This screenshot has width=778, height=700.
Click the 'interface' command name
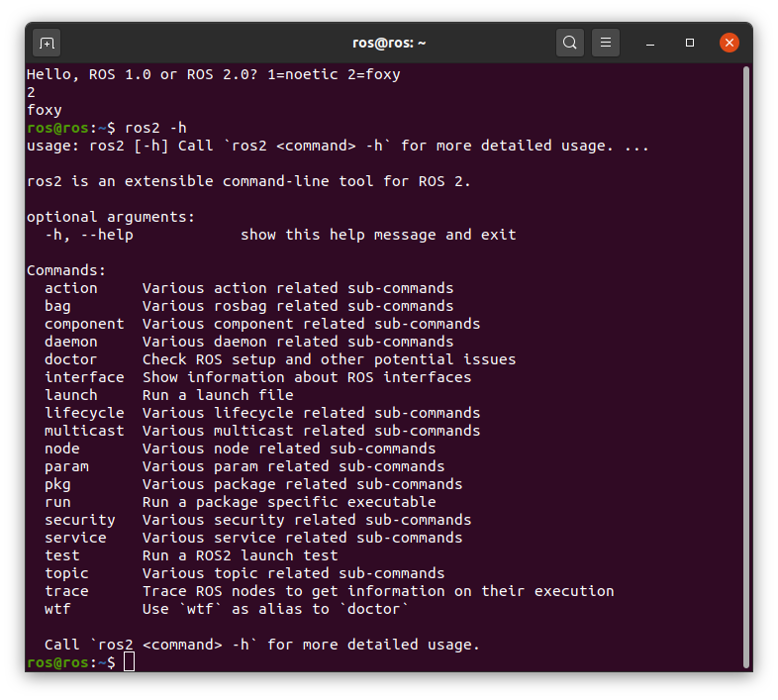point(84,377)
